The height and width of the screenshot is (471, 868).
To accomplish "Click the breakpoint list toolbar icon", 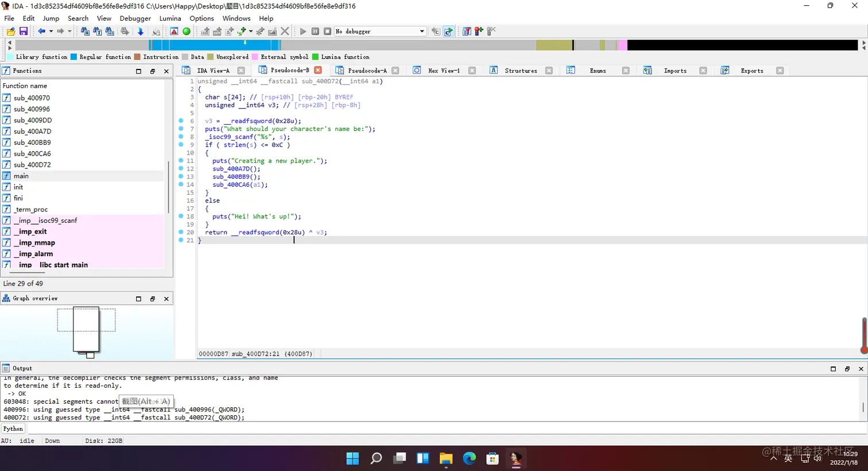I will pos(467,32).
